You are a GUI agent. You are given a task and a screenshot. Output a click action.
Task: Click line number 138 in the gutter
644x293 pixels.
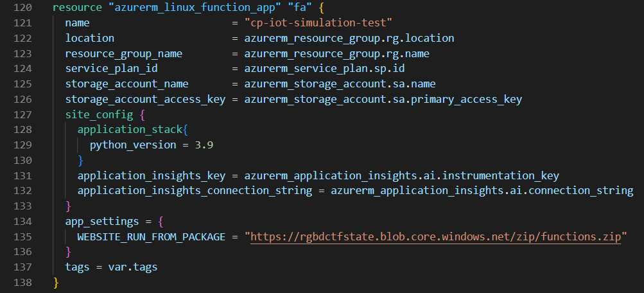22,283
